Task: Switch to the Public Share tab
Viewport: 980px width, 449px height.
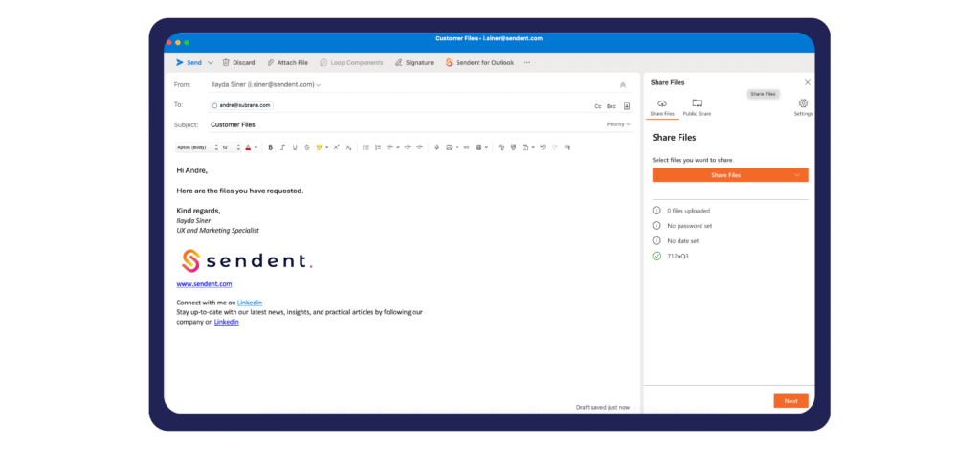Action: tap(697, 107)
